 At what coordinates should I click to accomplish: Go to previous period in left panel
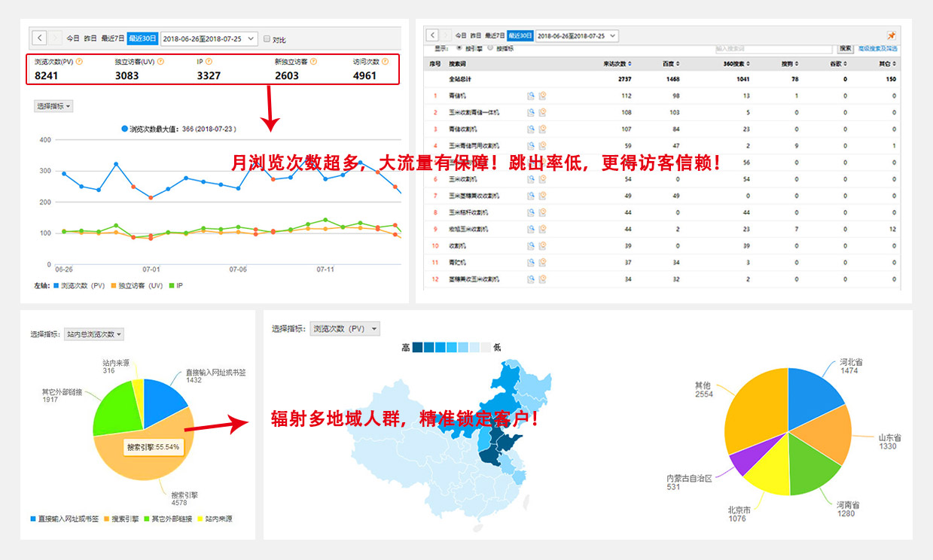(x=39, y=38)
